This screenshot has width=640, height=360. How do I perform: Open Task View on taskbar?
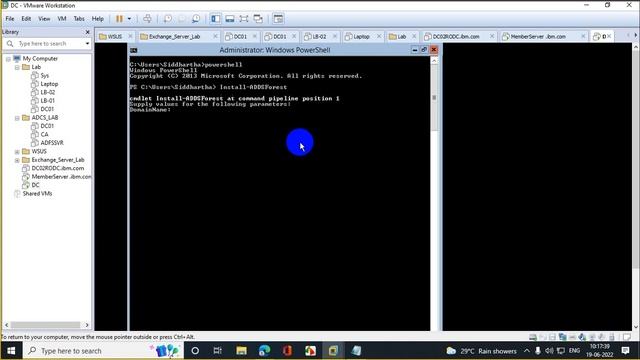coord(218,351)
